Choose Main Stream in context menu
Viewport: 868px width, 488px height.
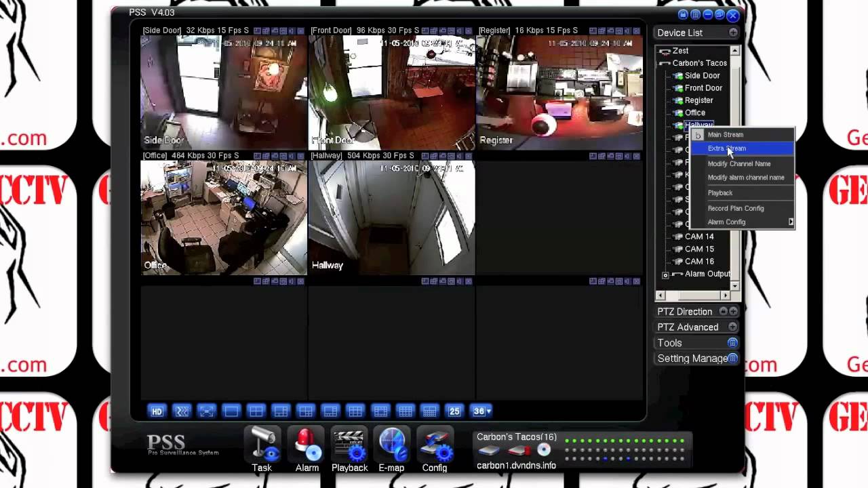point(726,135)
